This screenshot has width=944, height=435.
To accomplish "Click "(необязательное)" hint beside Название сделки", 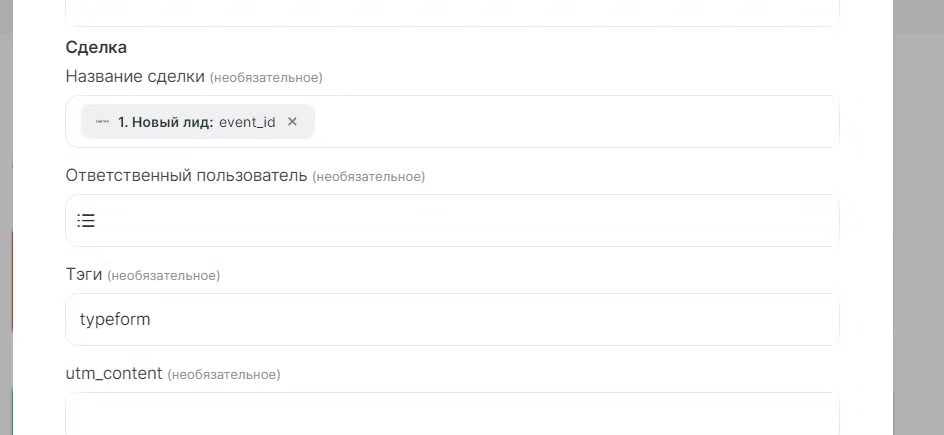I will pos(266,77).
